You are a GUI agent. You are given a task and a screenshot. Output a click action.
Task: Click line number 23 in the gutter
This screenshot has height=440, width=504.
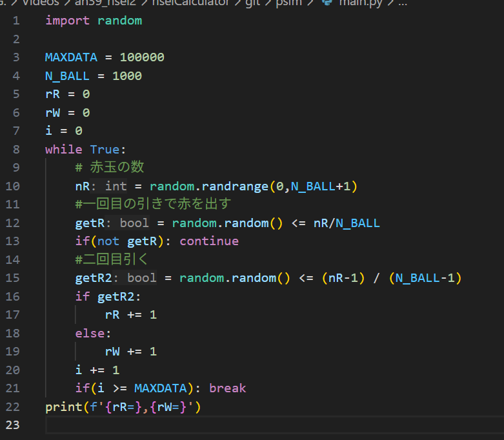[x=12, y=425]
